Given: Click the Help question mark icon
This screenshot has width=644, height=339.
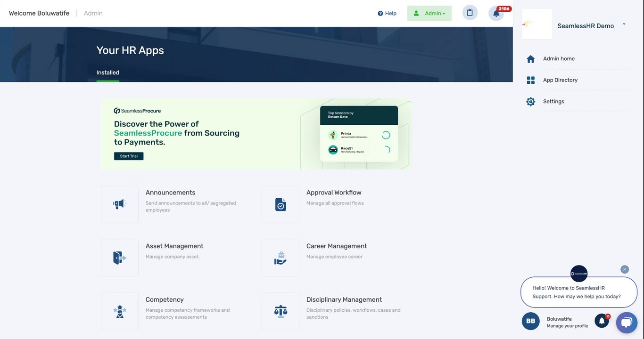Looking at the screenshot, I should point(380,13).
